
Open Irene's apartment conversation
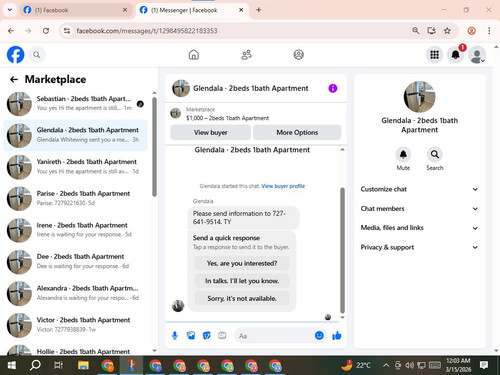[75, 230]
